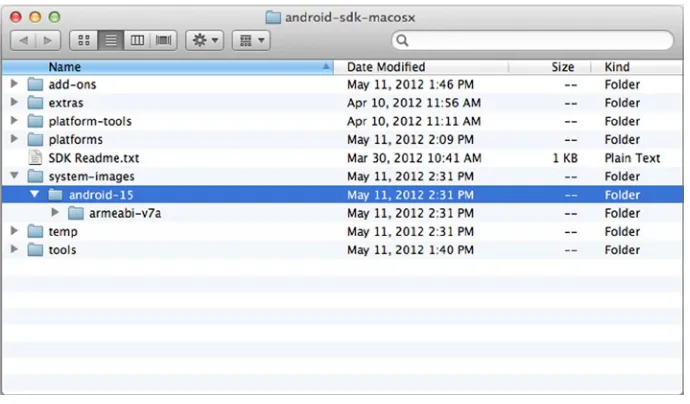Click the SDK Readme.txt file name
This screenshot has width=690, height=404.
[94, 158]
